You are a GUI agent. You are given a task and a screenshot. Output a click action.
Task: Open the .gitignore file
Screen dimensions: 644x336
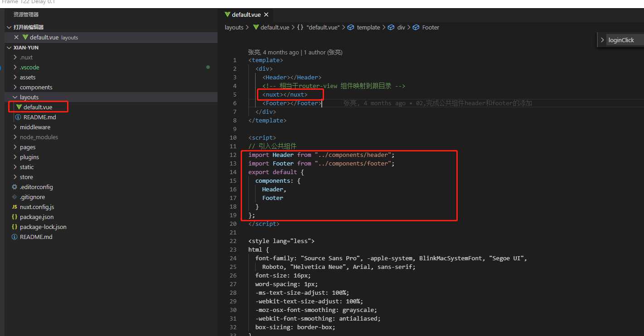click(111, 197)
